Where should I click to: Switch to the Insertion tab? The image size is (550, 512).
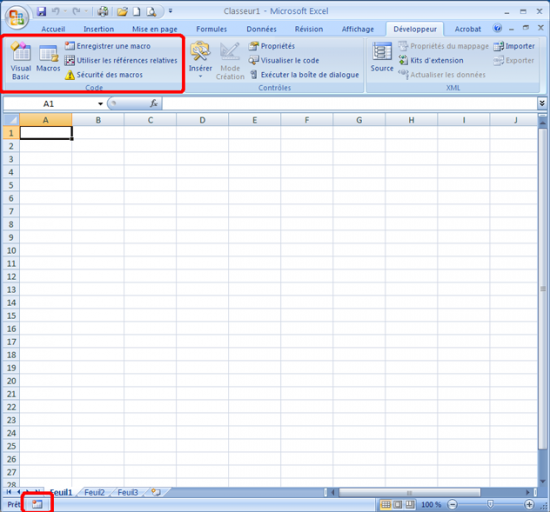99,29
